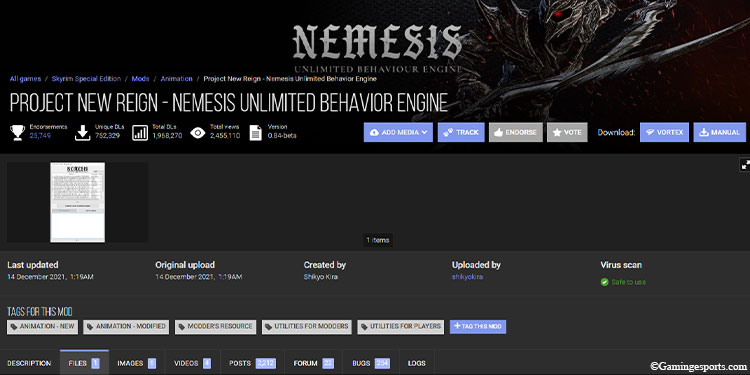The image size is (750, 375).
Task: Open the Add Media dropdown
Action: (x=398, y=132)
